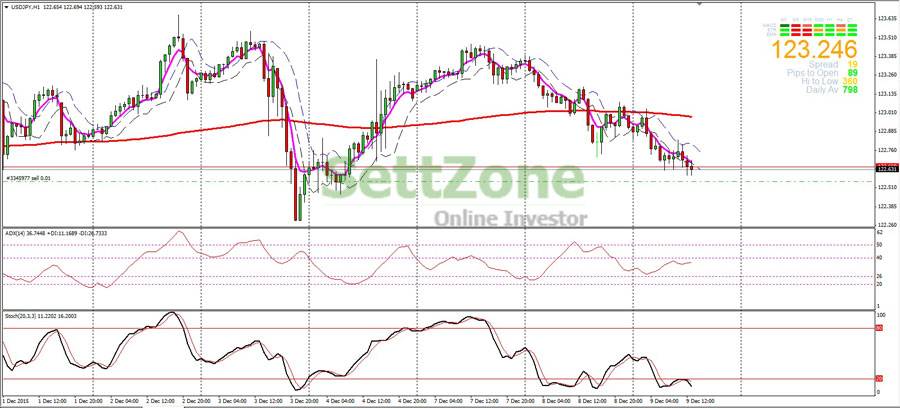Click the Stochastic level tag 20
Viewport: 900px width, 408px height.
point(879,379)
